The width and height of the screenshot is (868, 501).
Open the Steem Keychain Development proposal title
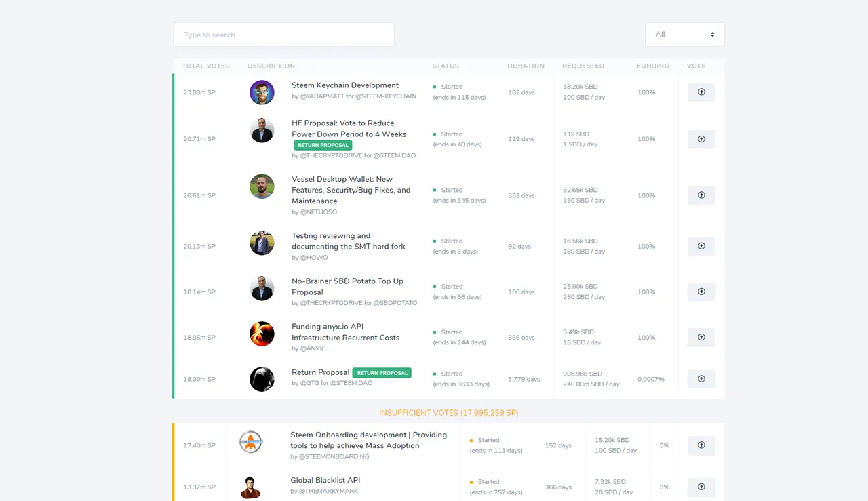pos(345,85)
